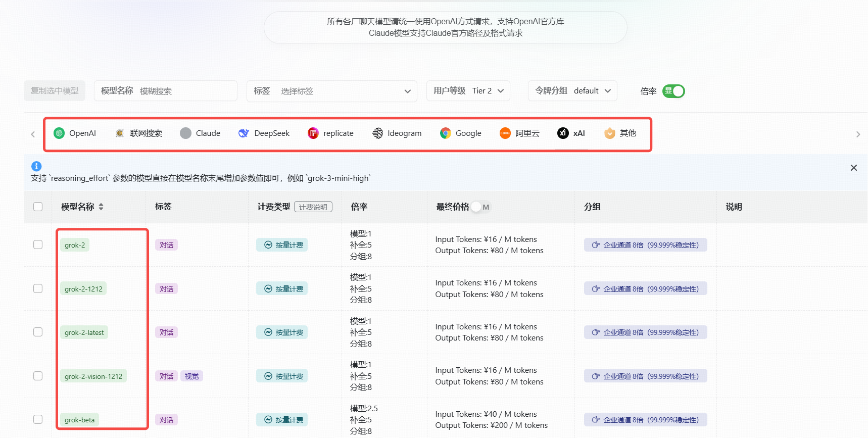
Task: Switch to the Ideogram tab
Action: pyautogui.click(x=397, y=133)
